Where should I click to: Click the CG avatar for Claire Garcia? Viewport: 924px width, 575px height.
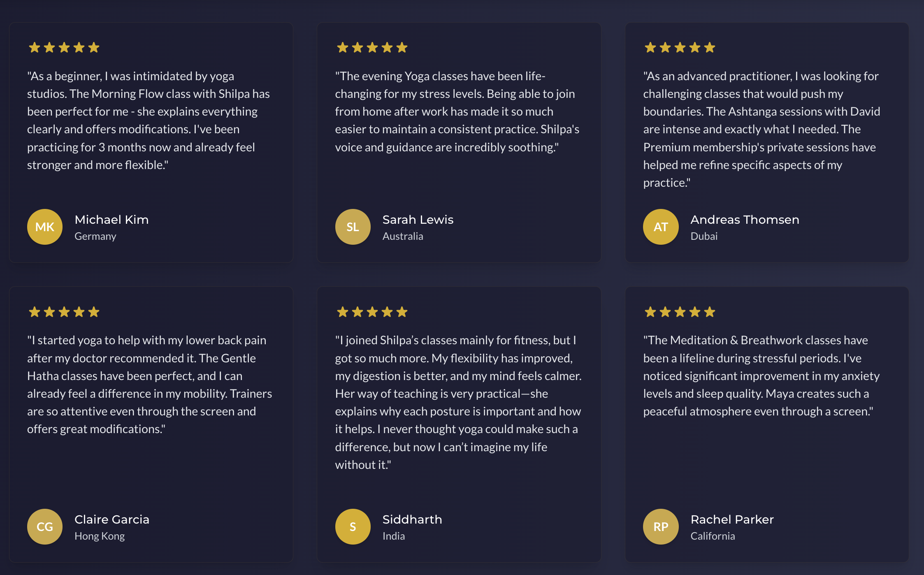click(x=45, y=526)
